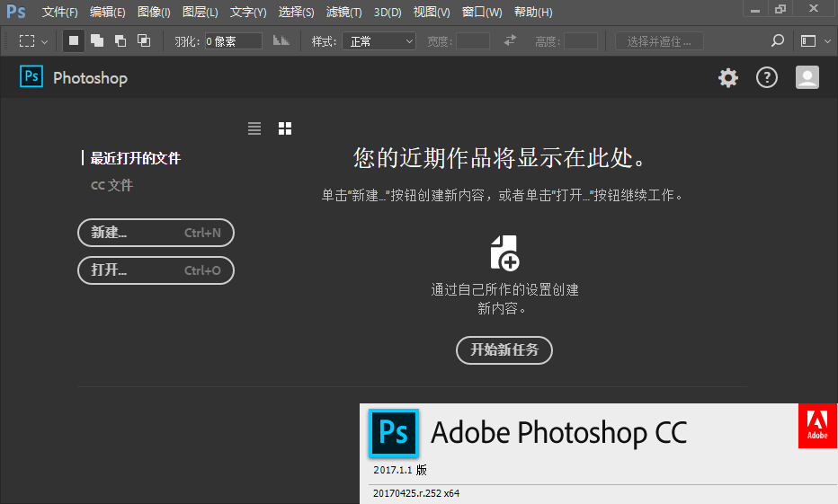Viewport: 838px width, 504px height.
Task: Open the user account profile icon
Action: click(807, 78)
